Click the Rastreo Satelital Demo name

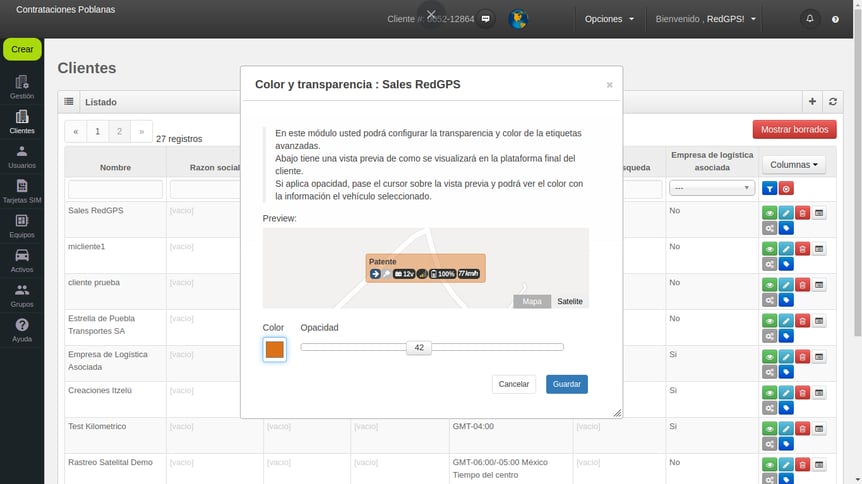coord(110,462)
